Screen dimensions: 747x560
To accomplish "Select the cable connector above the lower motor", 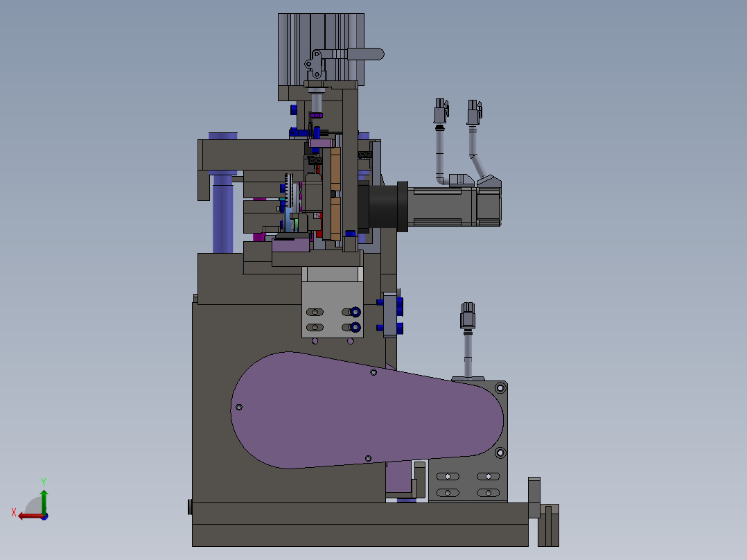I will (467, 315).
